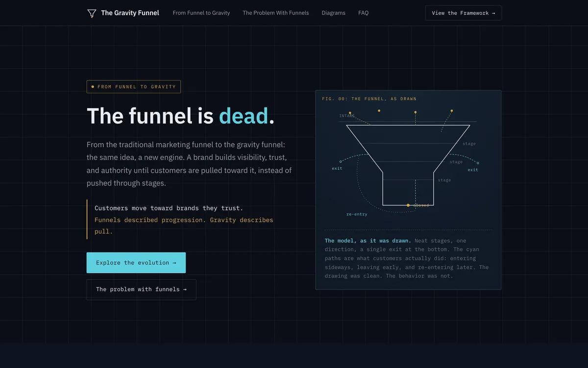Screen dimensions: 588x368
Task: Click the INTAKE label in the diagram
Action: [x=346, y=116]
